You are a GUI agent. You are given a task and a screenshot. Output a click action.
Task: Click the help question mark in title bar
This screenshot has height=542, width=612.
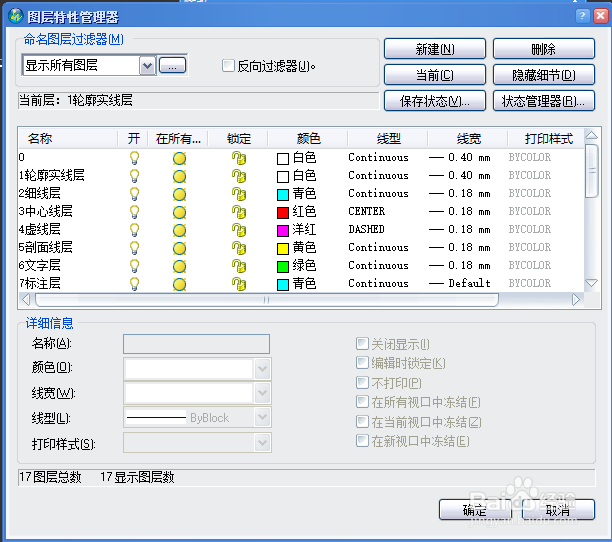click(x=582, y=16)
